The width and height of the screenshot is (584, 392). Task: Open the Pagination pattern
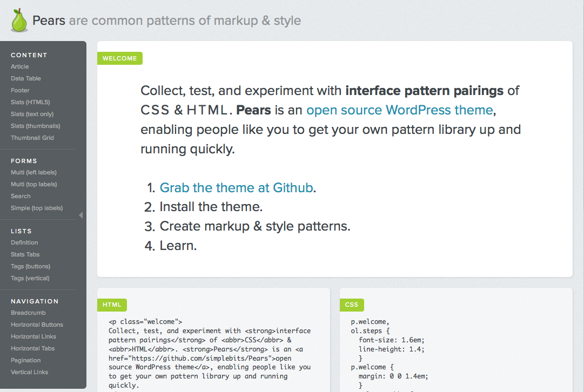(26, 361)
